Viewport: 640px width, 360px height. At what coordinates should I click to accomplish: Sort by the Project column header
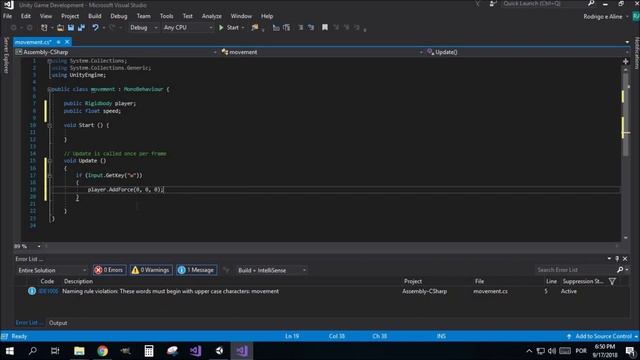pyautogui.click(x=413, y=281)
